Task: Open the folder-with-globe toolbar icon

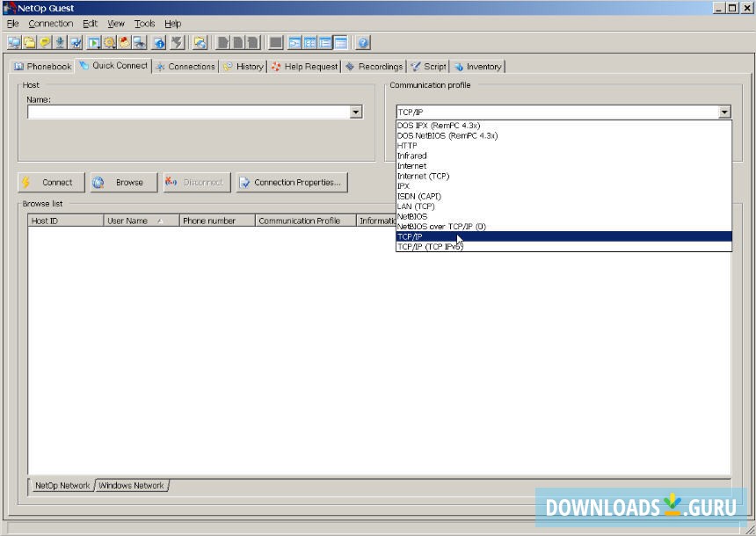Action: click(x=200, y=43)
